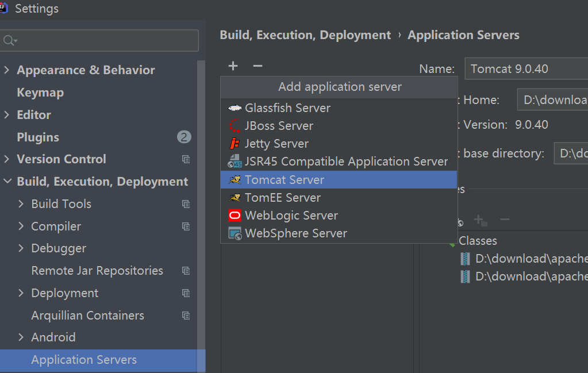Expand the Build Tools node
Image resolution: width=588 pixels, height=373 pixels.
pyautogui.click(x=21, y=204)
